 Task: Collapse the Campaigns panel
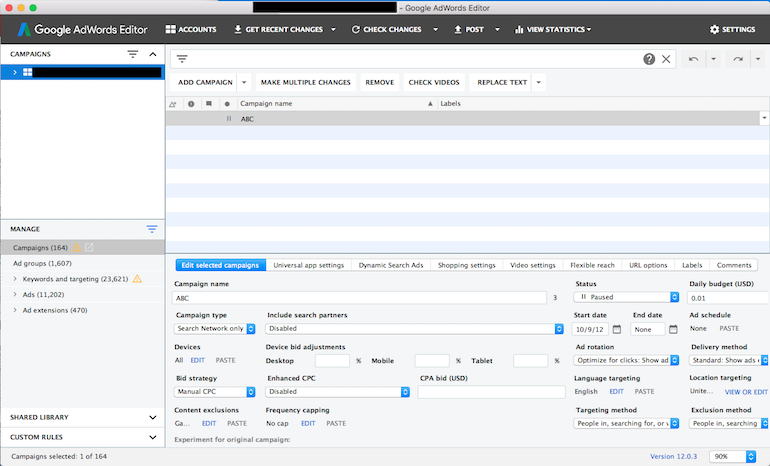153,54
